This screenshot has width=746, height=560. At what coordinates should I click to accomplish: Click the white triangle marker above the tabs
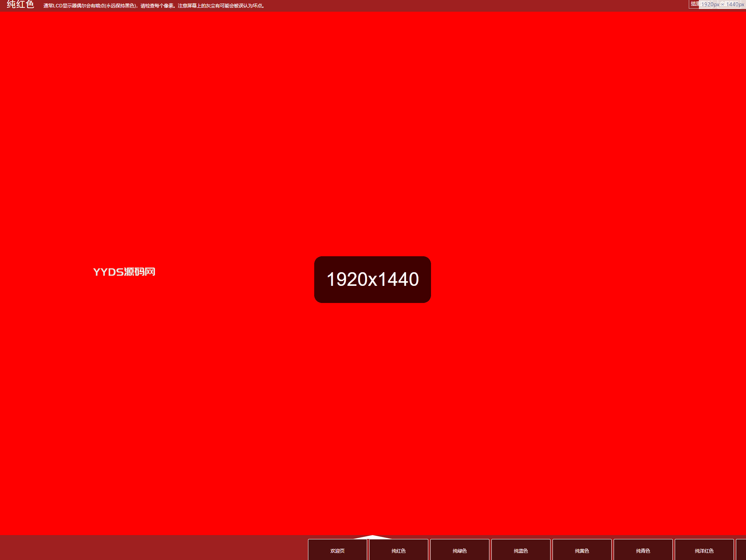click(373, 537)
